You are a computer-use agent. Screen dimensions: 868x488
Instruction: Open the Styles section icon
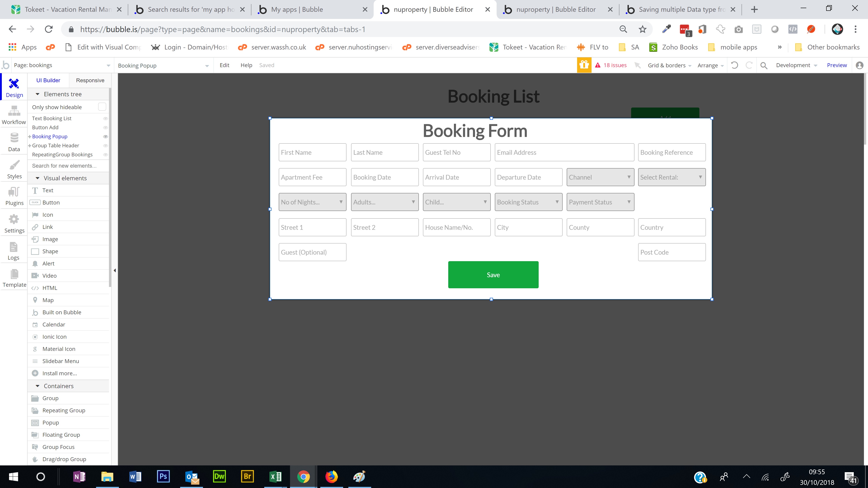click(14, 169)
